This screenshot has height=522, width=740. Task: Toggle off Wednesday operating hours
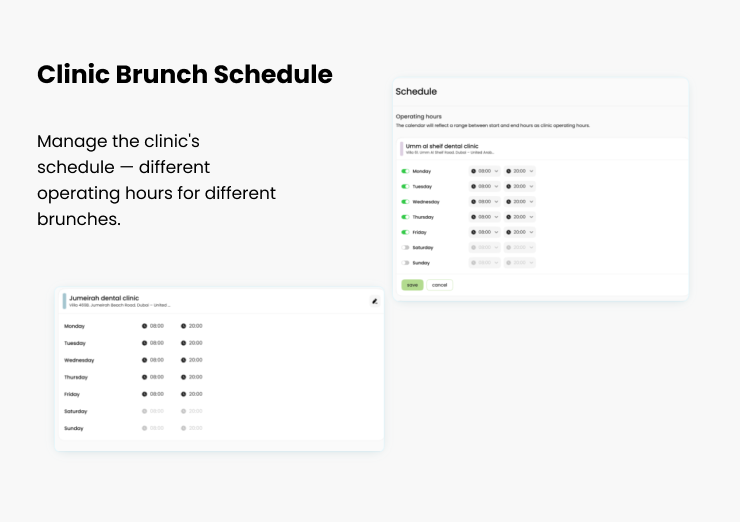click(x=405, y=202)
